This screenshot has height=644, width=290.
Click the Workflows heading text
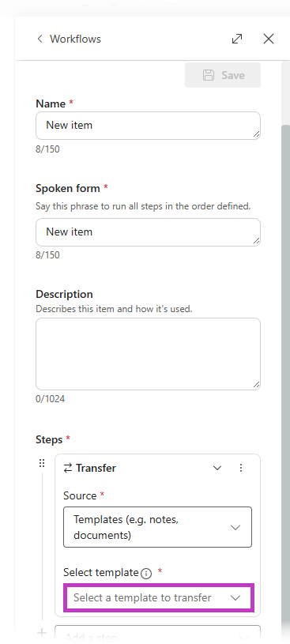76,39
